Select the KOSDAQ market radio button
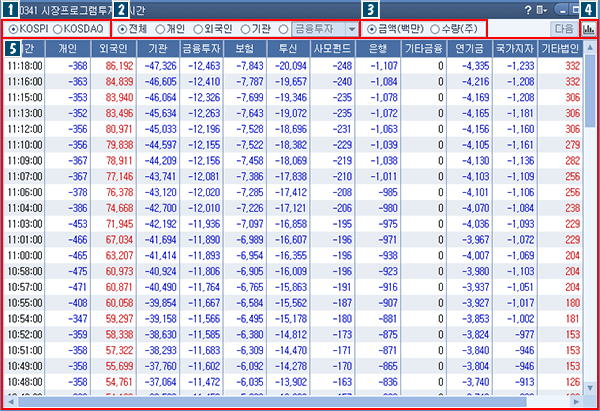The width and height of the screenshot is (600, 411). point(57,29)
